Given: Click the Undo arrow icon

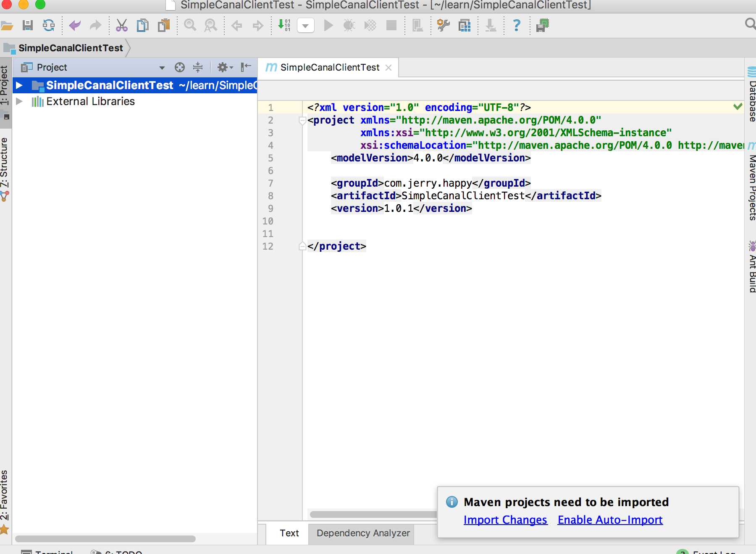Looking at the screenshot, I should tap(75, 26).
